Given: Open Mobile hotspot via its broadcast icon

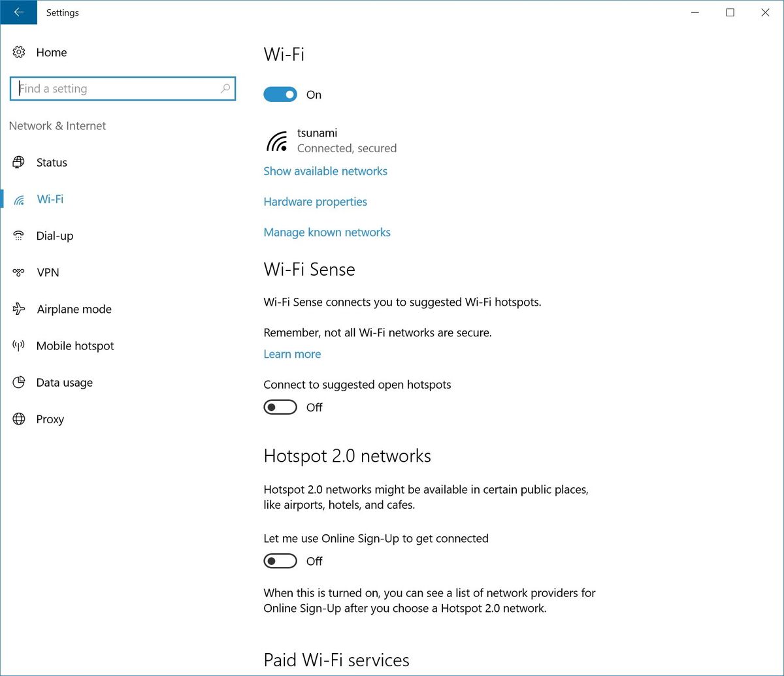Looking at the screenshot, I should pos(20,346).
